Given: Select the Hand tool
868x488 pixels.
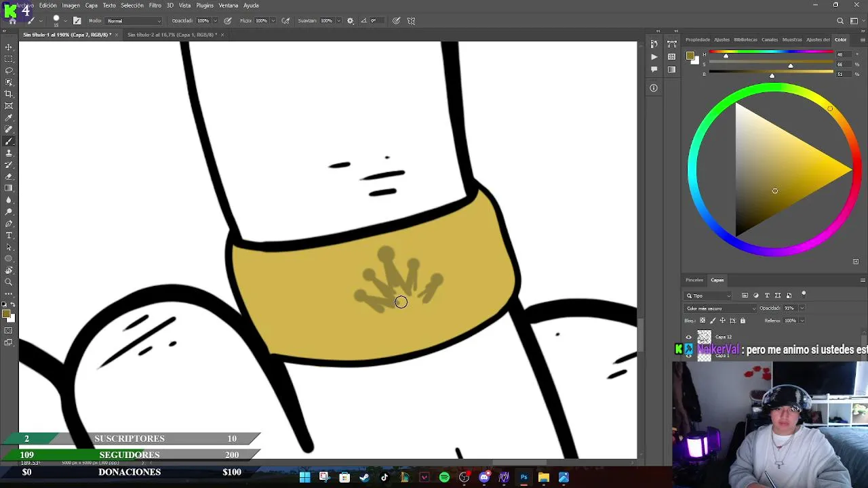Looking at the screenshot, I should 9,270.
